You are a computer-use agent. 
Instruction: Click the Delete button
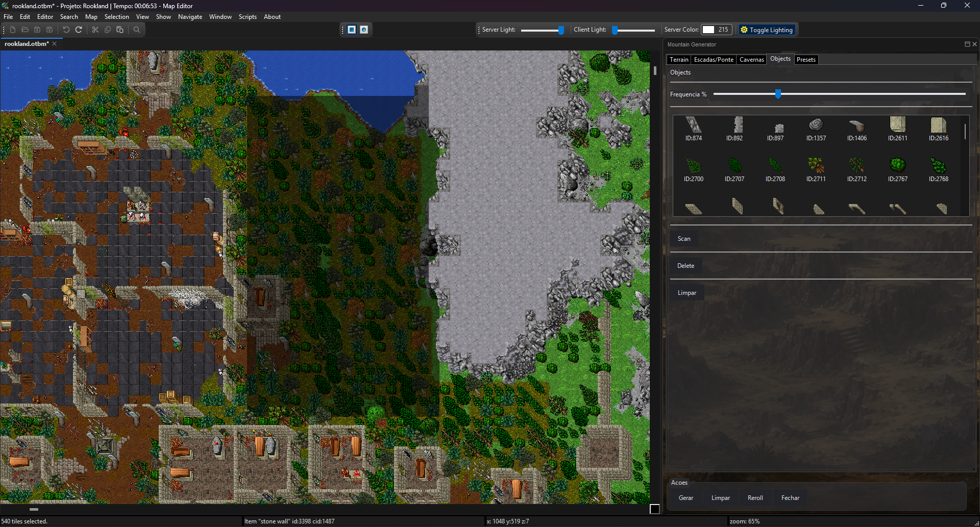[x=685, y=266]
